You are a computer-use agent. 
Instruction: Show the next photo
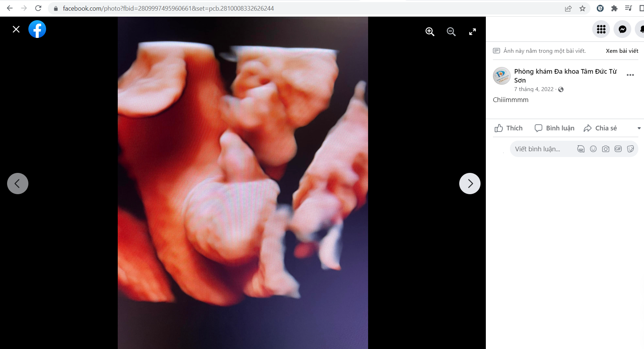470,184
